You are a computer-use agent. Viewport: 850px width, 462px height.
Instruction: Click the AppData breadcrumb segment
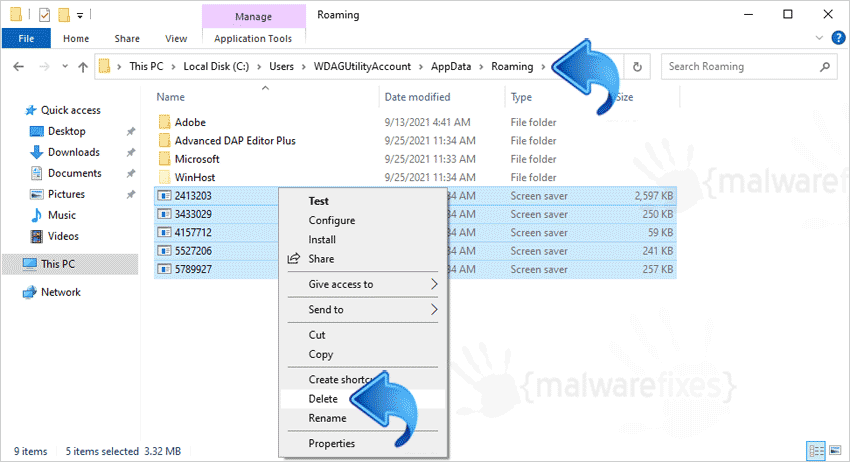point(451,66)
